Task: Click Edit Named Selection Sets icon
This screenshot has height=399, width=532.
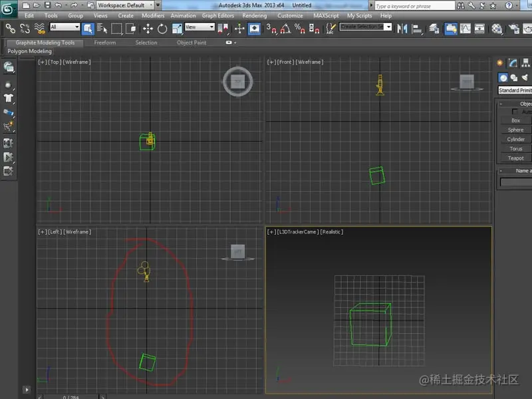Action: click(331, 29)
